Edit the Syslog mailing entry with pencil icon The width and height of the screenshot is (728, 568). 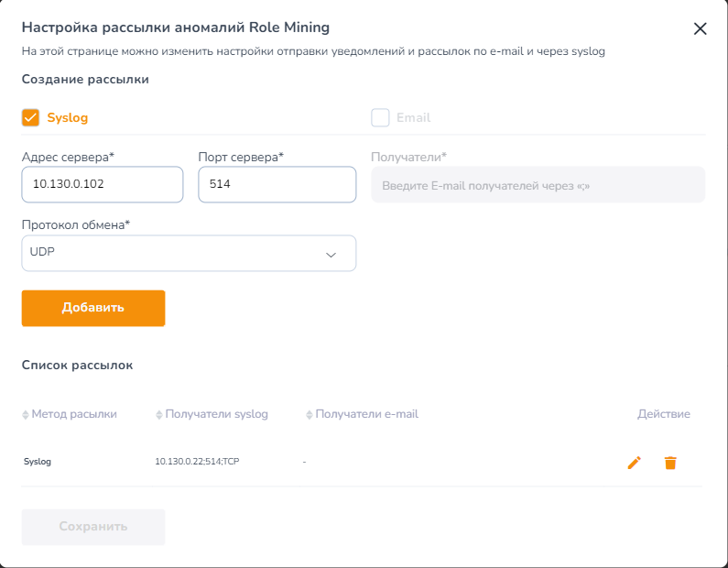635,463
